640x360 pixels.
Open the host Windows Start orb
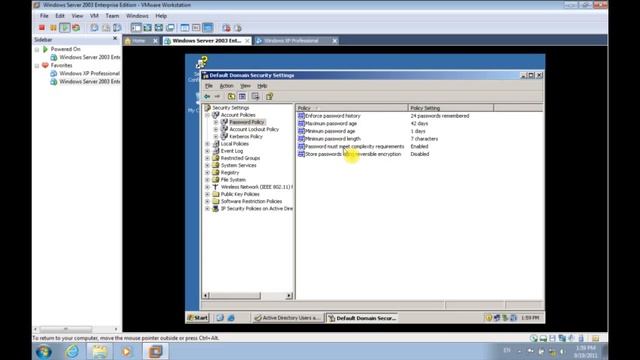tap(44, 351)
